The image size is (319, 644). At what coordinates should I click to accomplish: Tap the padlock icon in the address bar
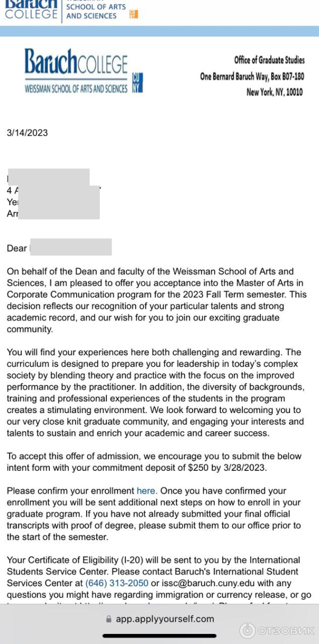click(x=109, y=619)
